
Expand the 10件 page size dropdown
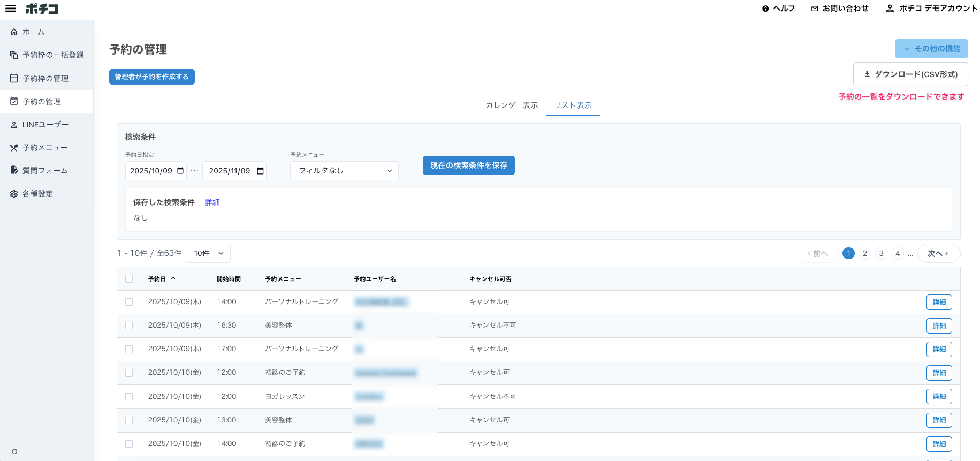[x=208, y=253]
